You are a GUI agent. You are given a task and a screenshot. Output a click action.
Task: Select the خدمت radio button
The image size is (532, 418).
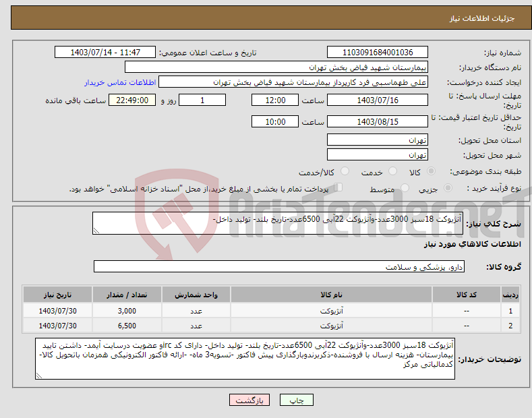click(x=392, y=171)
